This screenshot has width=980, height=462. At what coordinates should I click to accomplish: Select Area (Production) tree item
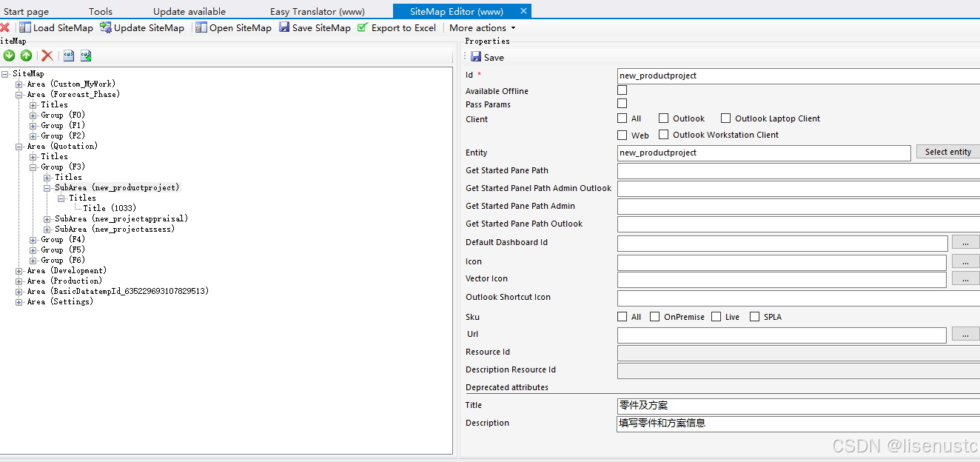64,281
